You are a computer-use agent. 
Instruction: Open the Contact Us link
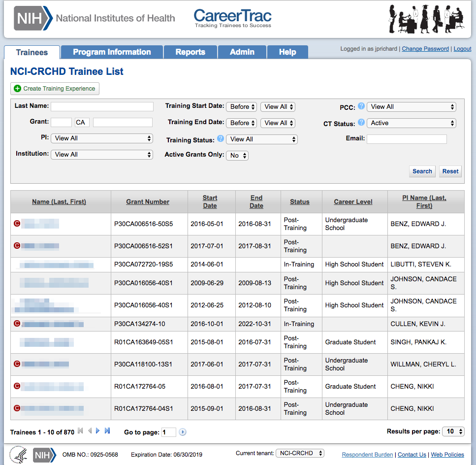pyautogui.click(x=412, y=455)
